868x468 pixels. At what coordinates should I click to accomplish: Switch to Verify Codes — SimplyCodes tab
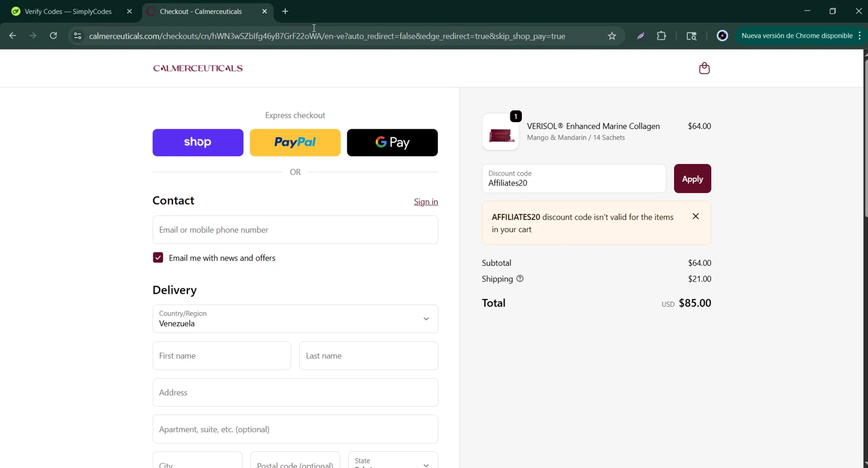68,12
